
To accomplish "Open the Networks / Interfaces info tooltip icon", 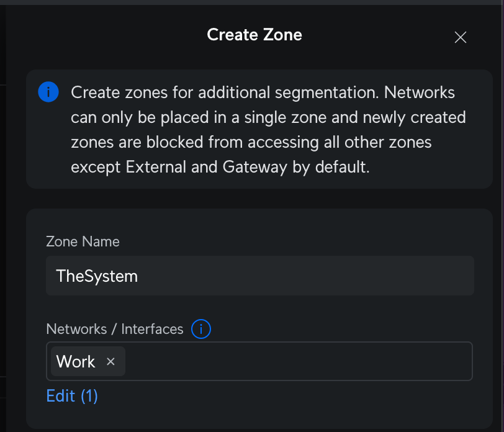I will click(201, 329).
